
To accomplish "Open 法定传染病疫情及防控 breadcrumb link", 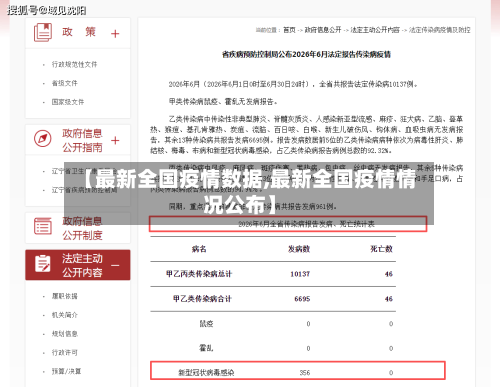I will coord(439,30).
